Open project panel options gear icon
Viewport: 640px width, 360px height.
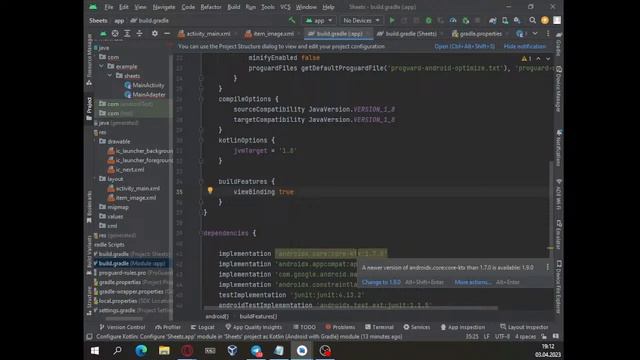click(x=155, y=33)
